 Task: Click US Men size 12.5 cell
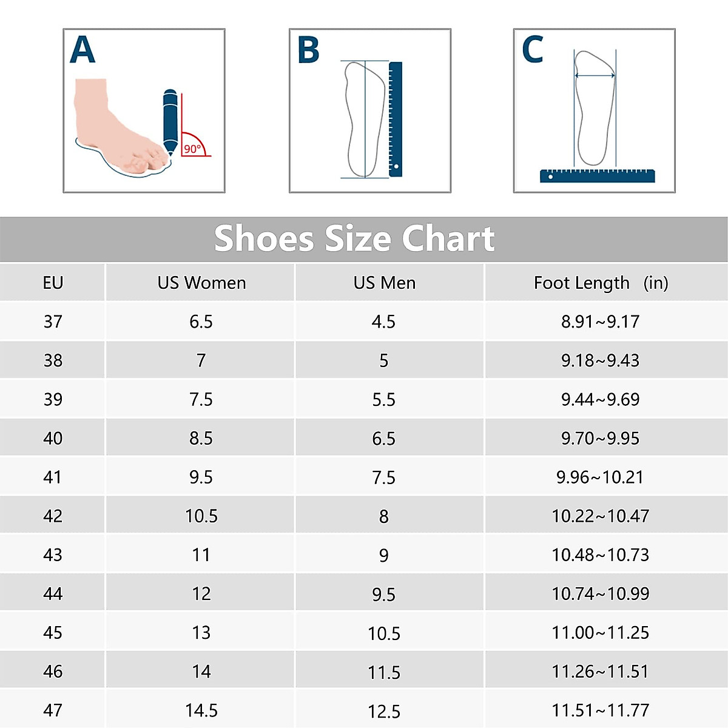click(384, 710)
